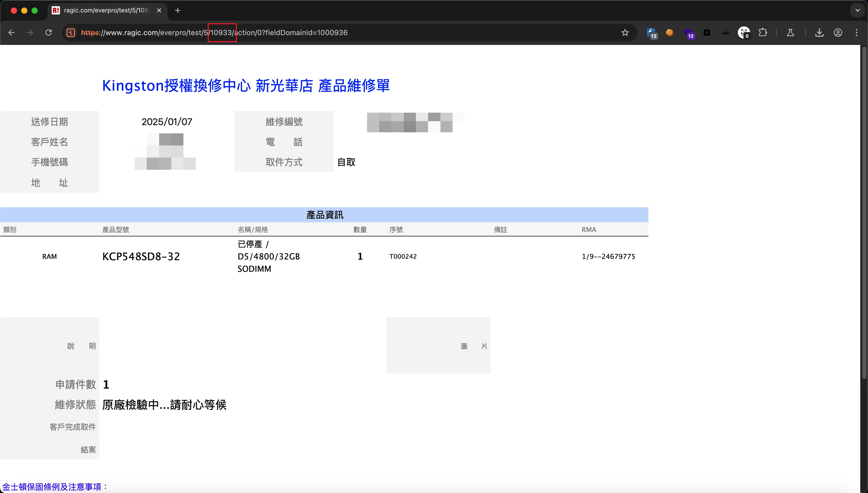
Task: Open the Chrome profile avatar
Action: click(x=838, y=33)
